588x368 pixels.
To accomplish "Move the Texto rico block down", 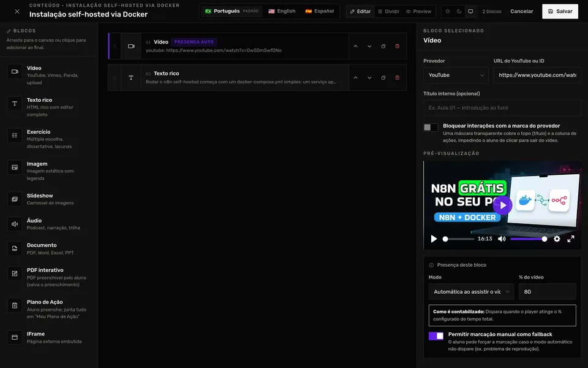I will (369, 78).
